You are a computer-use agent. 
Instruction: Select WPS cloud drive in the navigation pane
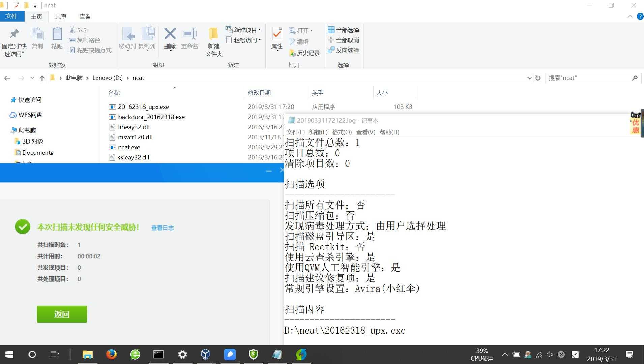(30, 115)
